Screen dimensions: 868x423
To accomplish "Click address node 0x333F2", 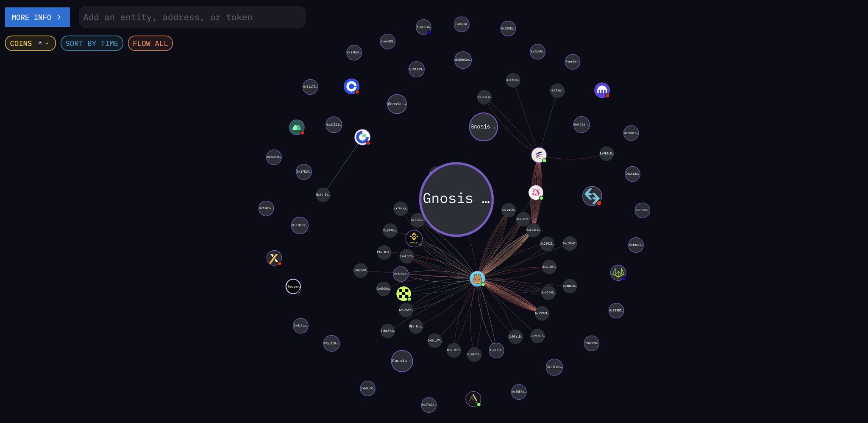I will [484, 97].
